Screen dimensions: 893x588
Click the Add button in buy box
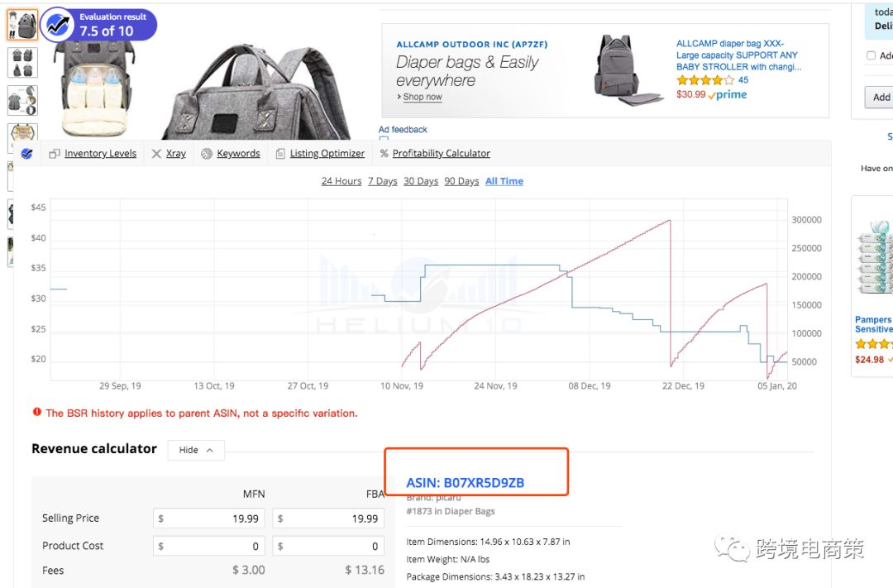click(880, 97)
